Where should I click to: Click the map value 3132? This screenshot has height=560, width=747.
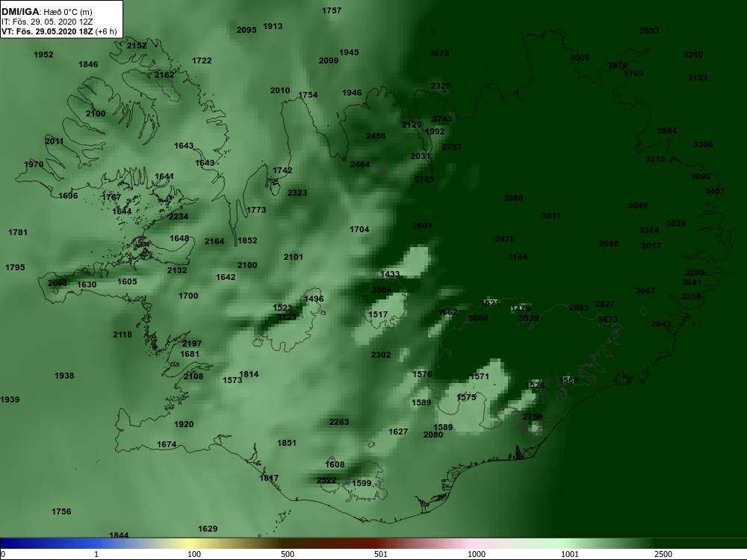pyautogui.click(x=698, y=78)
